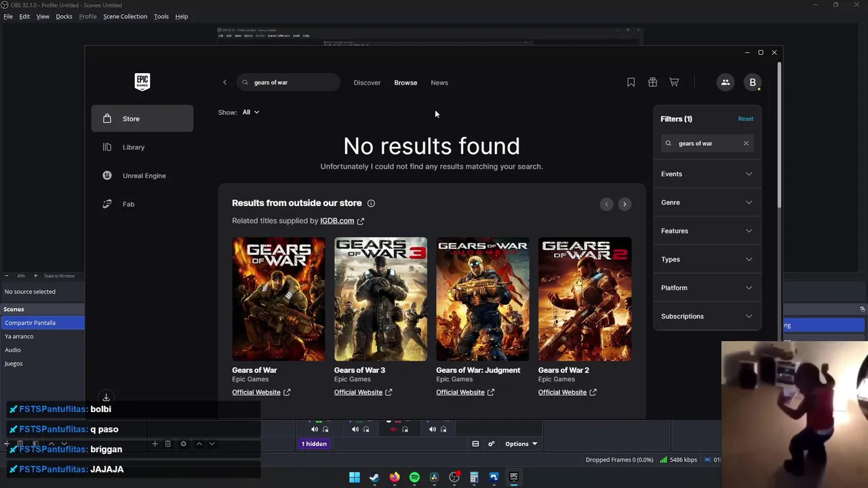Open the gift redeem icon

(652, 82)
